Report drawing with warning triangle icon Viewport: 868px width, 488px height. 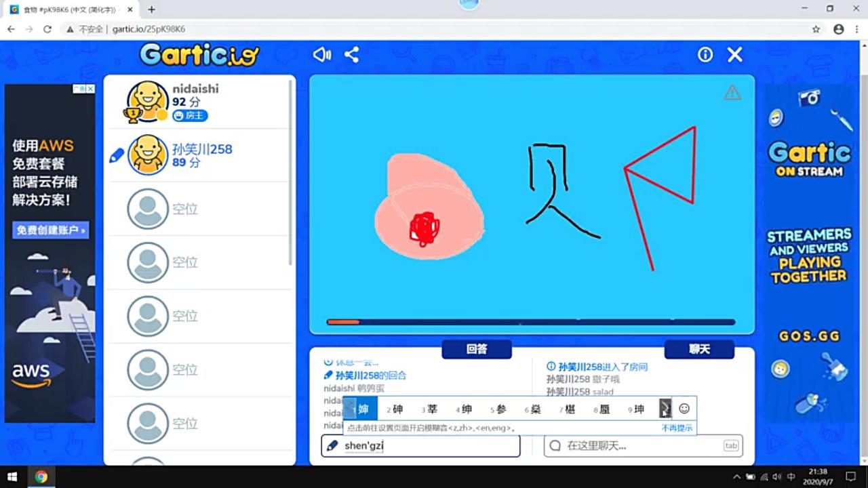(732, 92)
